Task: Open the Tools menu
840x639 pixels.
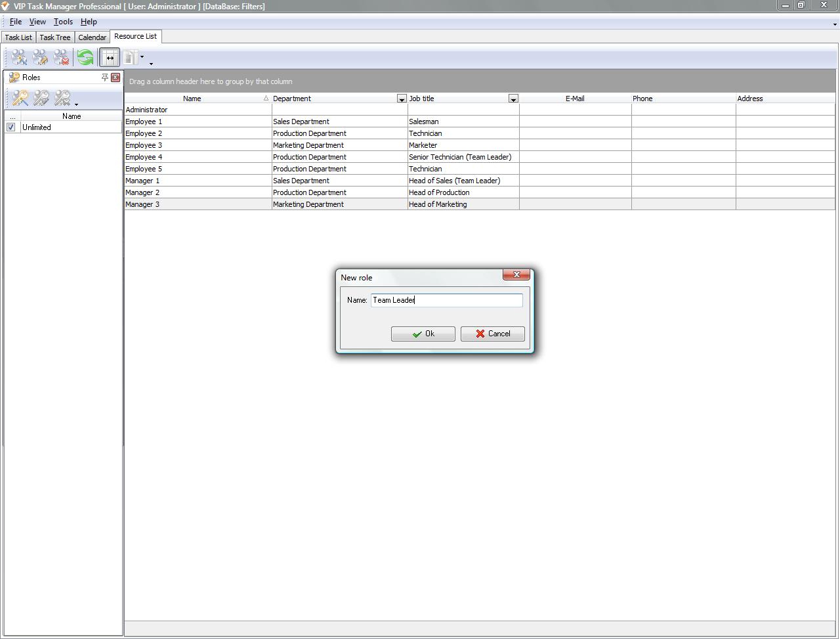Action: 63,22
